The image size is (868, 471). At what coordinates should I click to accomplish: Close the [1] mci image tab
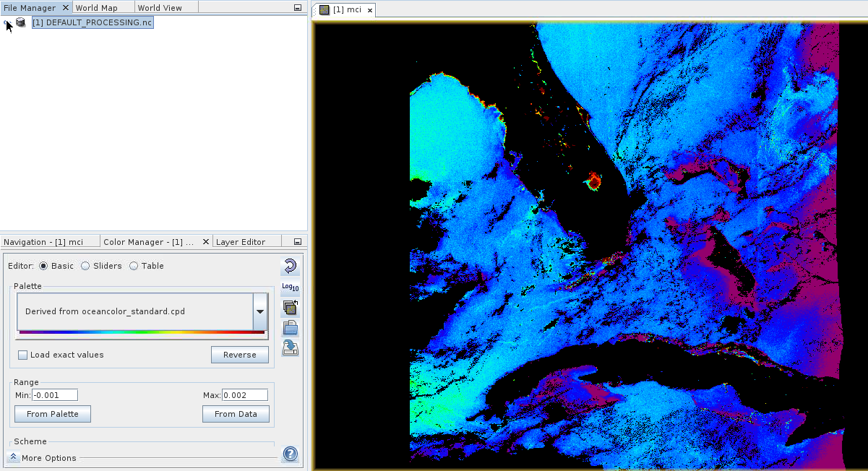(x=370, y=10)
